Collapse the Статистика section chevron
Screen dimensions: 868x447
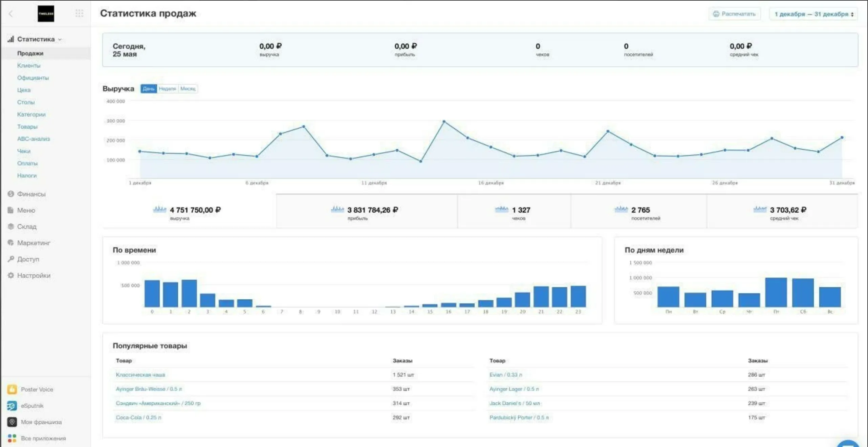60,39
